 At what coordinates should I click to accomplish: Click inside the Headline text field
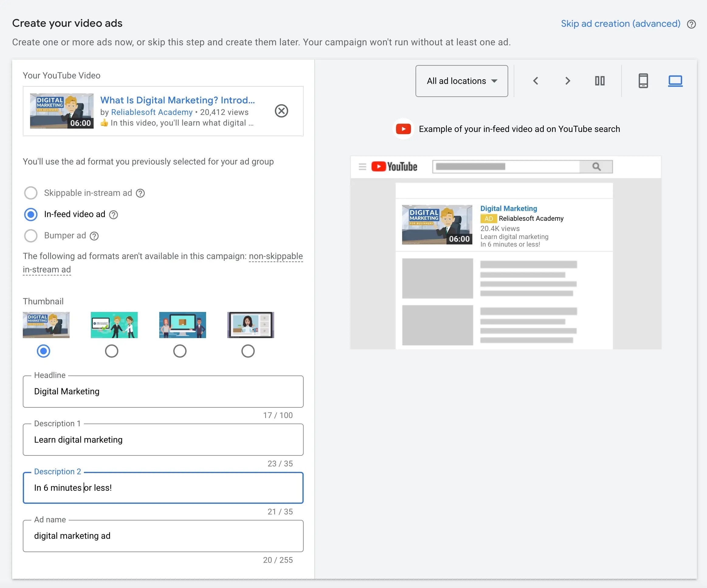click(x=163, y=391)
